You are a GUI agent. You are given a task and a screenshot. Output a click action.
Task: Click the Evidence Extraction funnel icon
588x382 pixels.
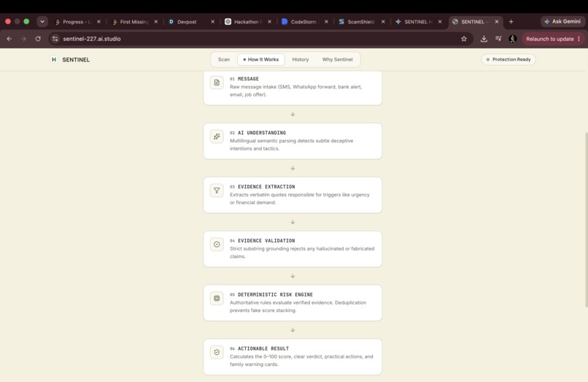coord(217,190)
